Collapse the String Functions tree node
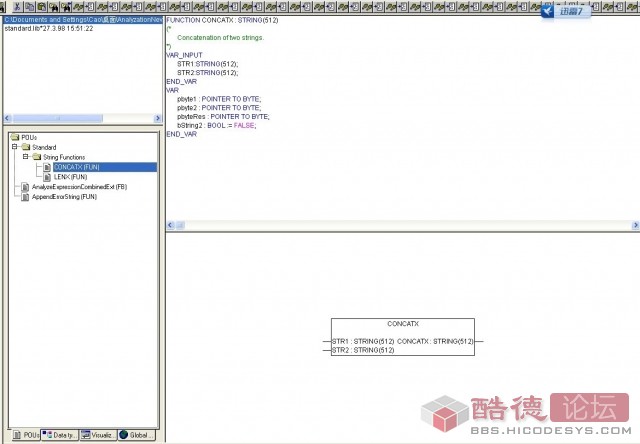 [25, 157]
